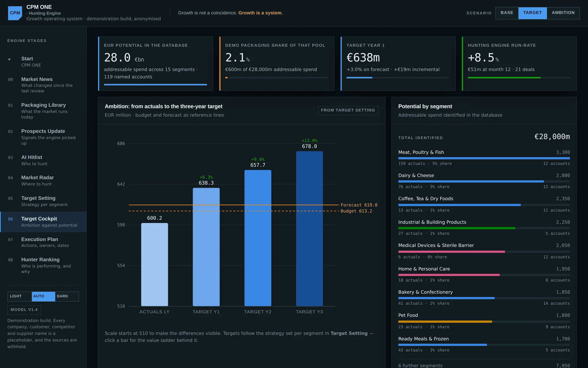Select Medical Devices & Sterile Barrier segment

(484, 251)
